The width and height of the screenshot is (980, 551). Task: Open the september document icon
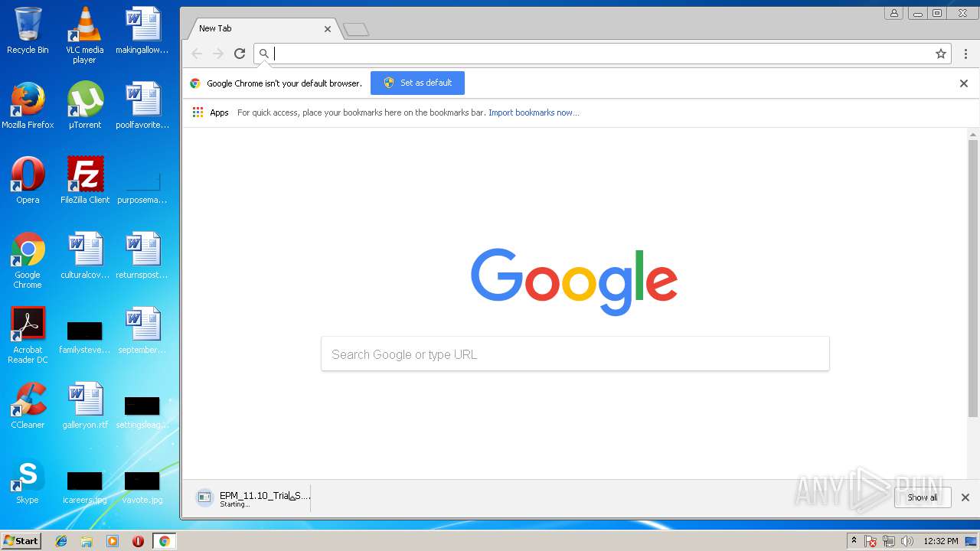point(142,331)
